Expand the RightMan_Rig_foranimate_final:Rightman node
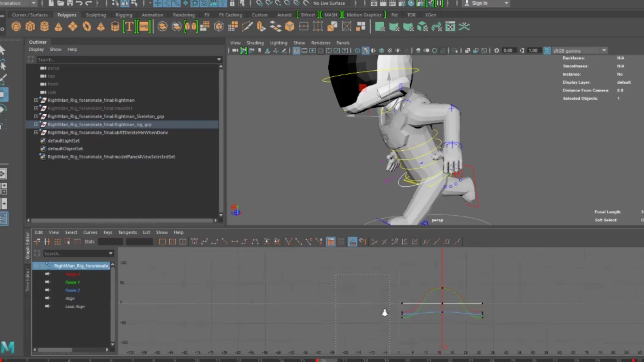 click(36, 100)
